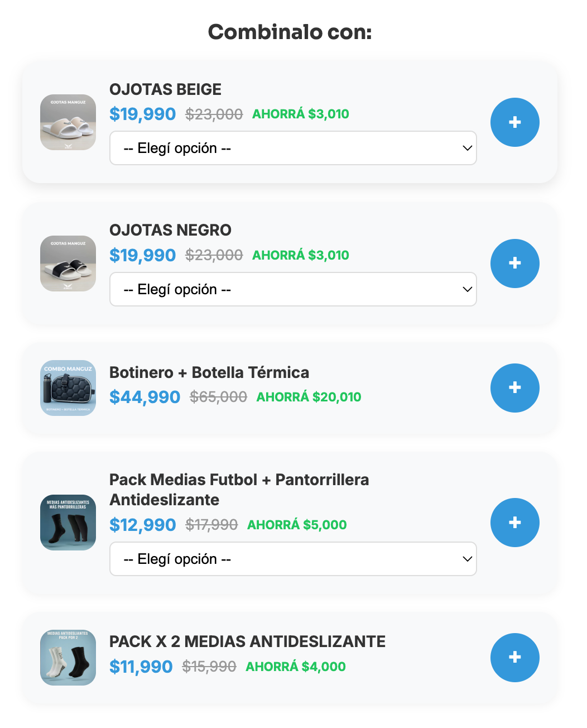The image size is (587, 728).
Task: Add PACK X 2 MEDIAS ANTIDESLIZANTE
Action: click(514, 658)
